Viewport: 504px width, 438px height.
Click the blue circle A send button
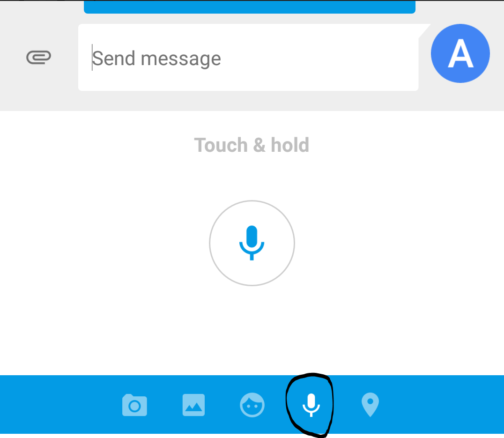(460, 53)
